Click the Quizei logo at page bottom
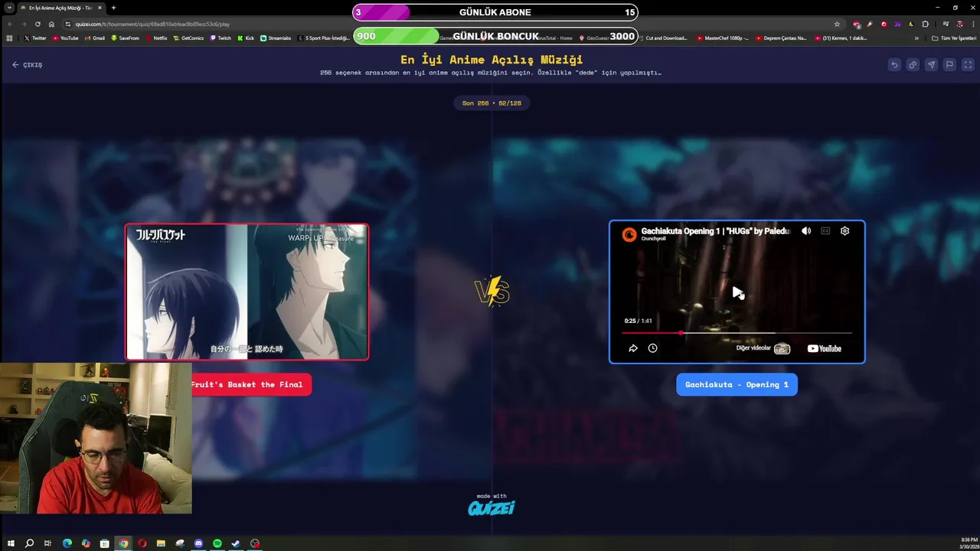The image size is (980, 551). (492, 508)
